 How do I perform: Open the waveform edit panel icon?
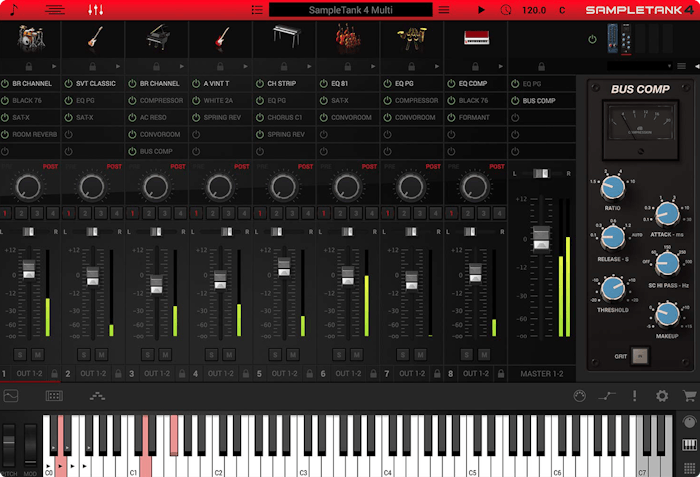click(11, 396)
